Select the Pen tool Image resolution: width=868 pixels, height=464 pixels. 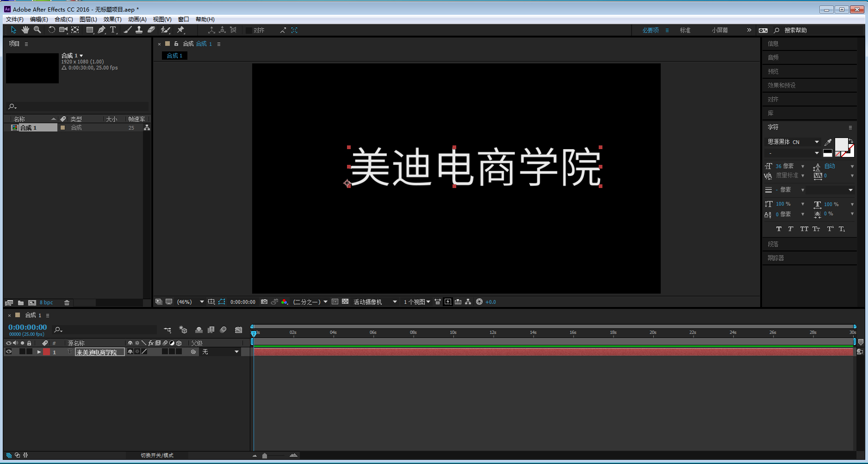coord(101,30)
